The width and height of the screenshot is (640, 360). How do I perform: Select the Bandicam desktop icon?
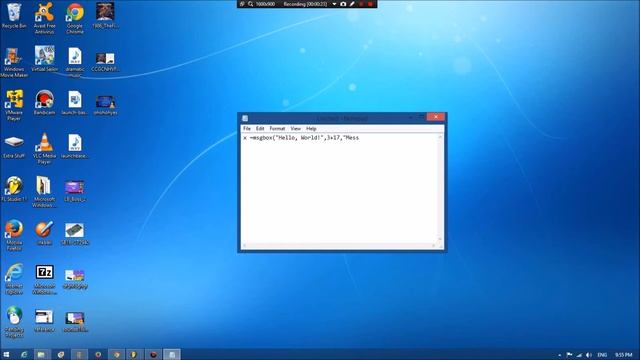44,102
